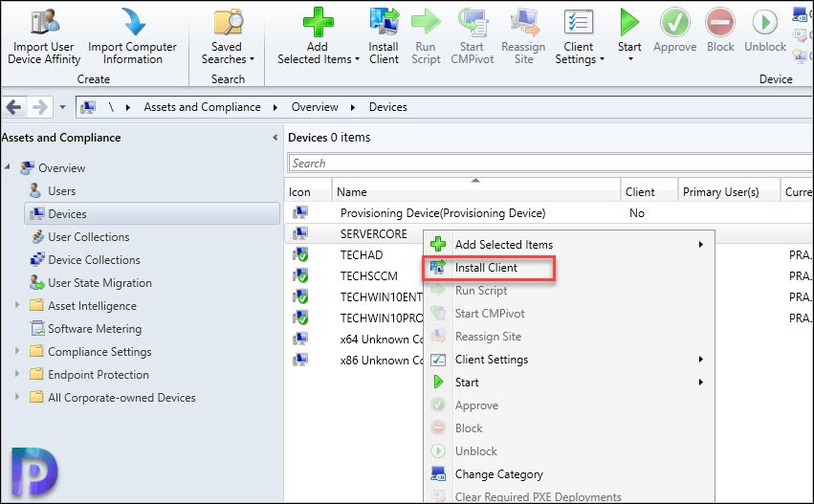
Task: Click computer icon in breadcrumb bar
Action: 88,107
